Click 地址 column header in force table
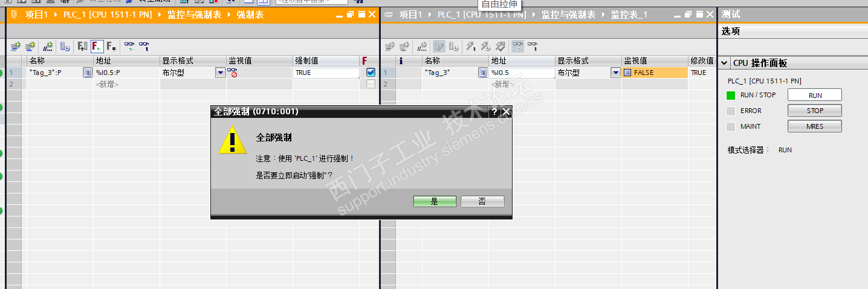 (x=127, y=60)
